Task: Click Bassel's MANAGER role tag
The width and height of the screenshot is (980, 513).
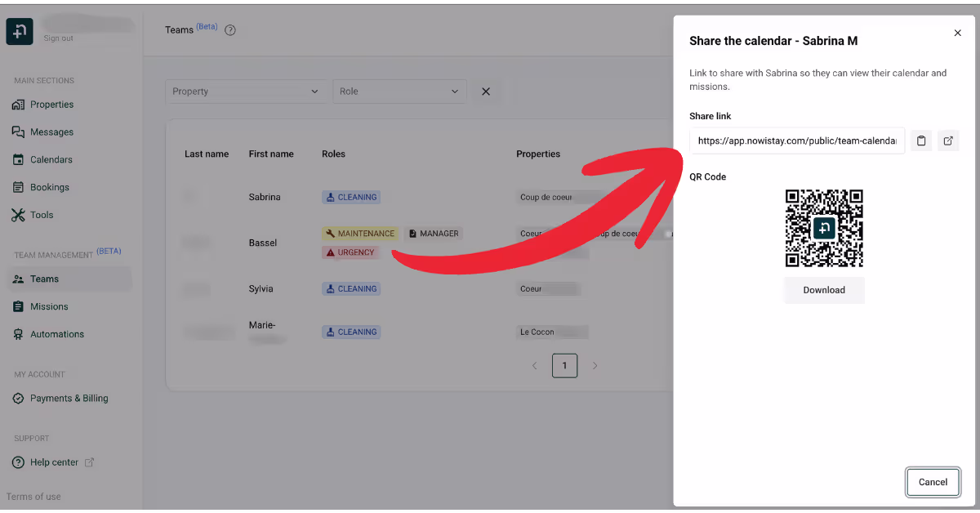Action: click(x=434, y=234)
